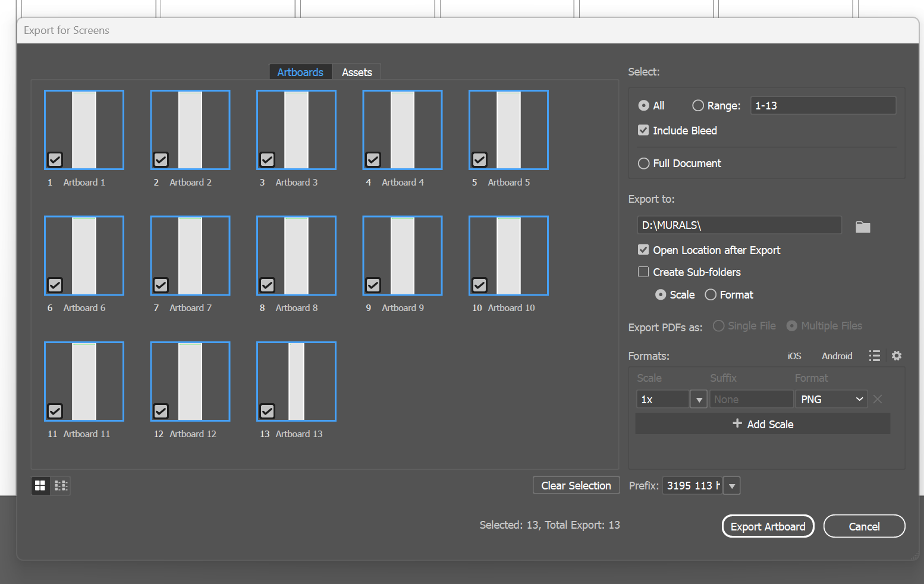Image resolution: width=924 pixels, height=584 pixels.
Task: Switch to the Assets tab
Action: (357, 72)
